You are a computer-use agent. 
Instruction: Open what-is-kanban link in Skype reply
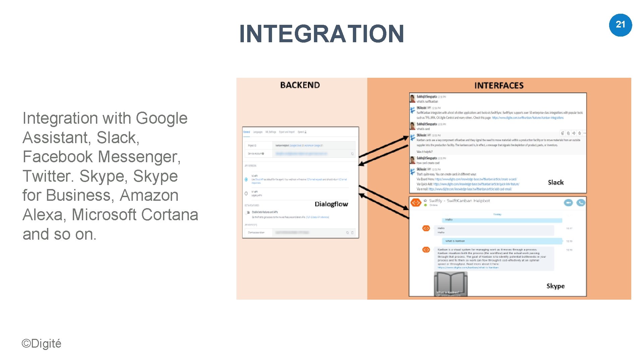coord(468,267)
